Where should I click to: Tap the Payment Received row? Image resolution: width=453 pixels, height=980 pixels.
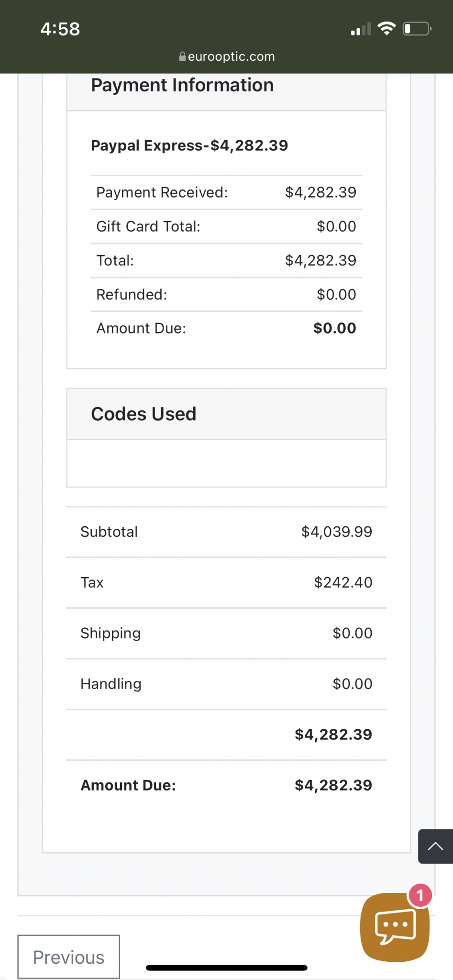226,192
